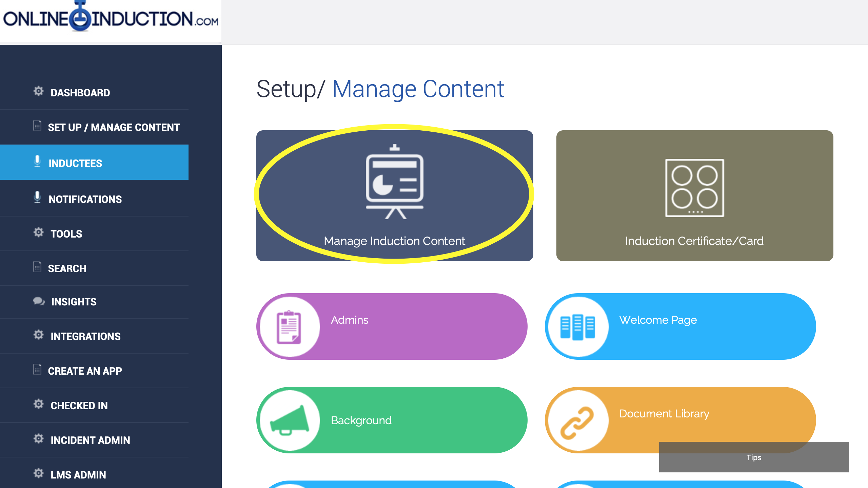Open Search in the sidebar
This screenshot has width=868, height=488.
(x=94, y=268)
